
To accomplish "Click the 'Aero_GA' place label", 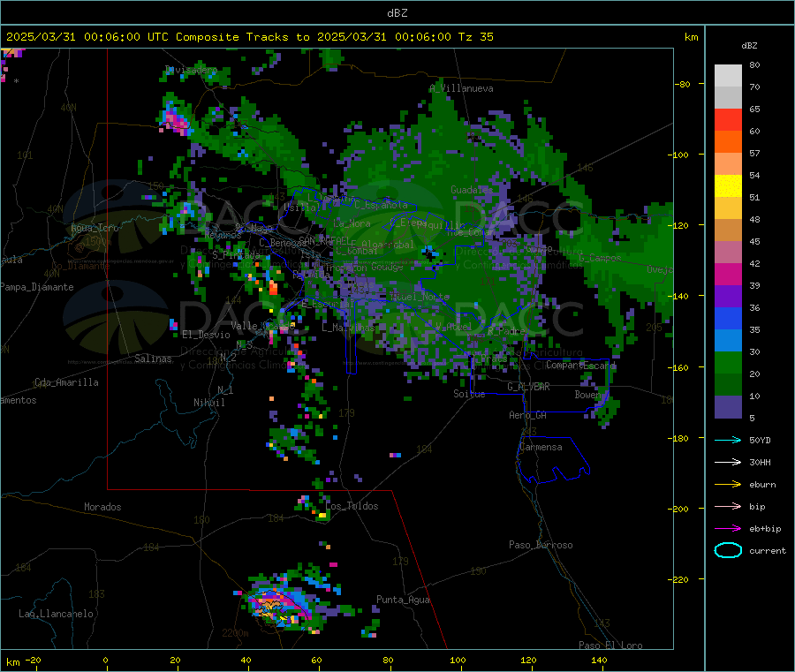I will point(527,415).
